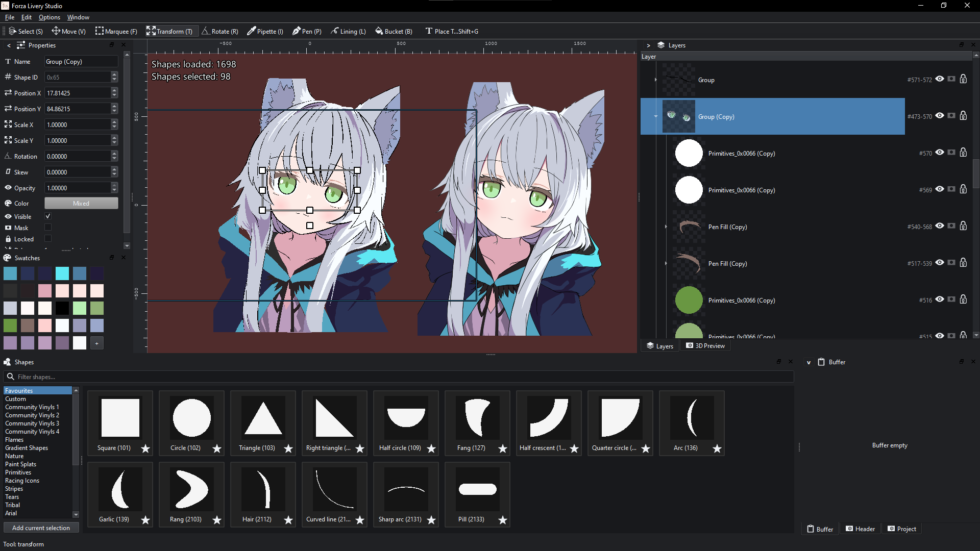This screenshot has height=551, width=980.
Task: Collapse the Properties panel arrow
Action: pos(9,45)
